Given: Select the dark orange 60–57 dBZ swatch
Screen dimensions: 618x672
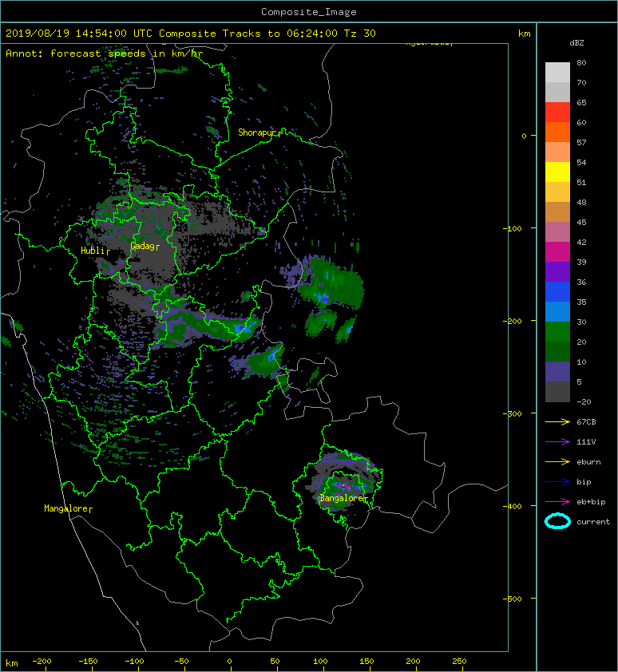Looking at the screenshot, I should [557, 132].
